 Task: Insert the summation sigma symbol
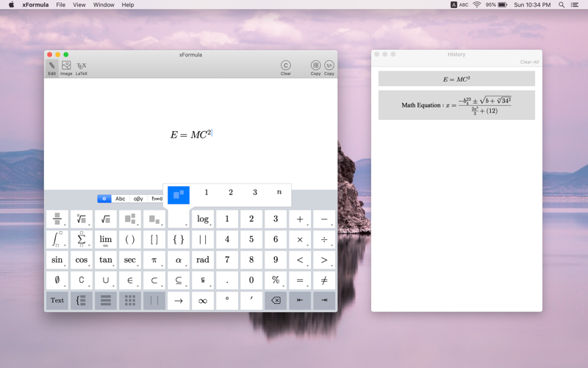click(82, 239)
